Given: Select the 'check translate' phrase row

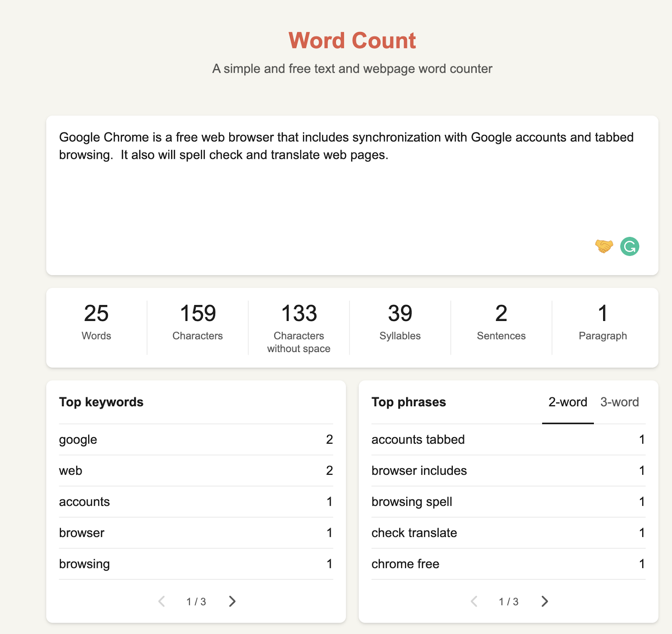Looking at the screenshot, I should click(x=509, y=533).
